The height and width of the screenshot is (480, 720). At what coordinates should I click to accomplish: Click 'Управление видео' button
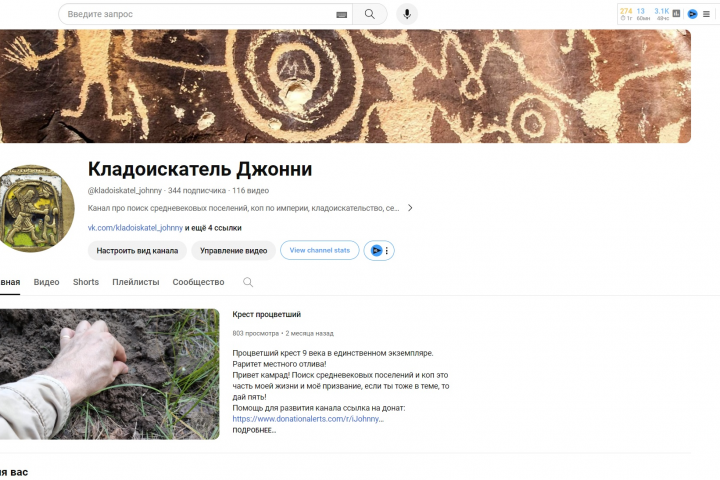(x=233, y=251)
